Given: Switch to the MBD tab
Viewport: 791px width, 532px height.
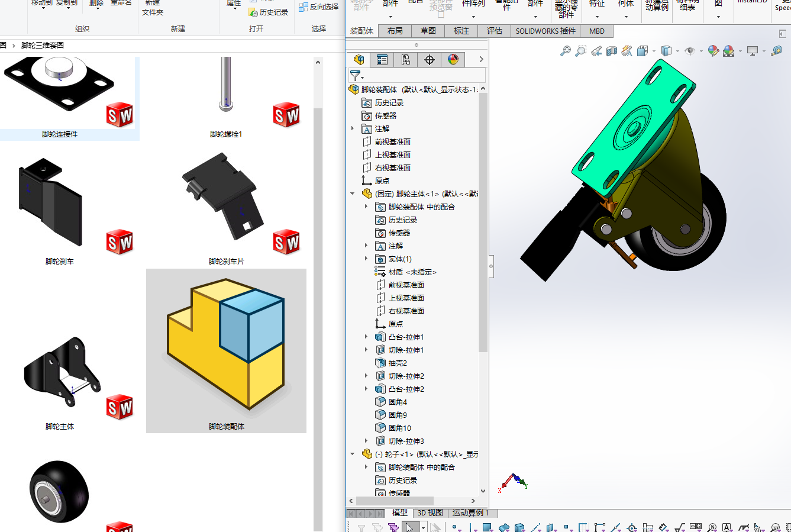Looking at the screenshot, I should click(597, 31).
